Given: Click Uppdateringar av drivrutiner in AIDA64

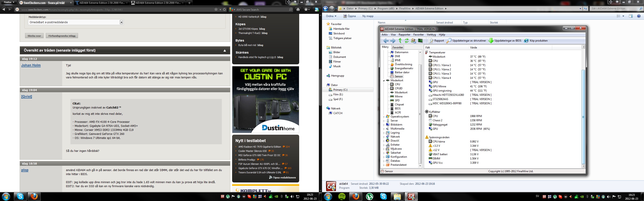Looking at the screenshot, I should 466,41.
